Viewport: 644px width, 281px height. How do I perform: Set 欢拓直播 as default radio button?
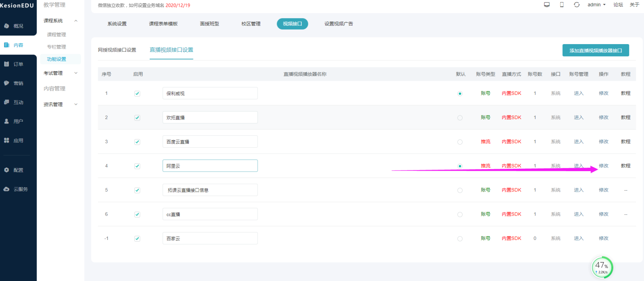pyautogui.click(x=460, y=118)
